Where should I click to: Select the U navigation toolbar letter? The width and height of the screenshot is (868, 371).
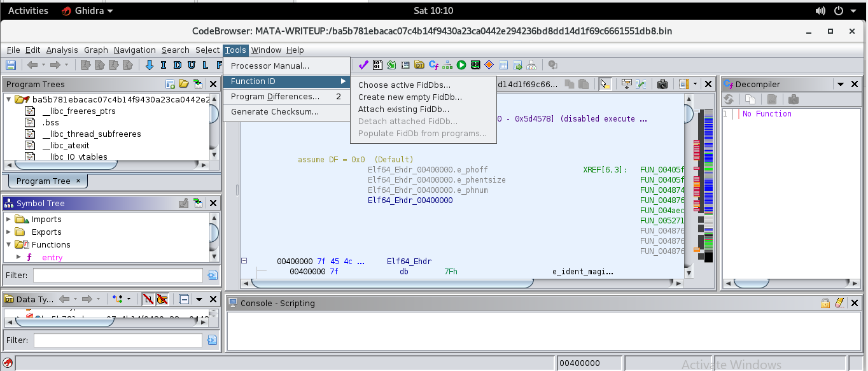click(192, 65)
